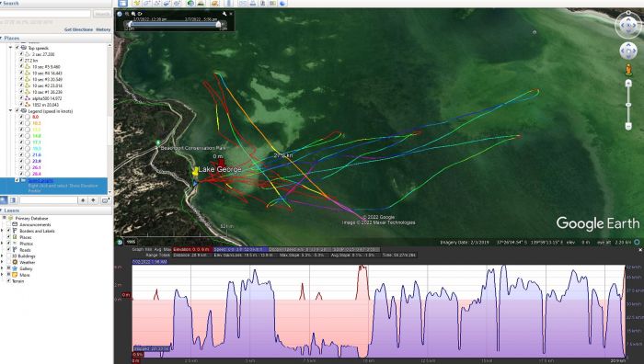
Task: Open the Show Ruler tool
Action: coord(229,4)
